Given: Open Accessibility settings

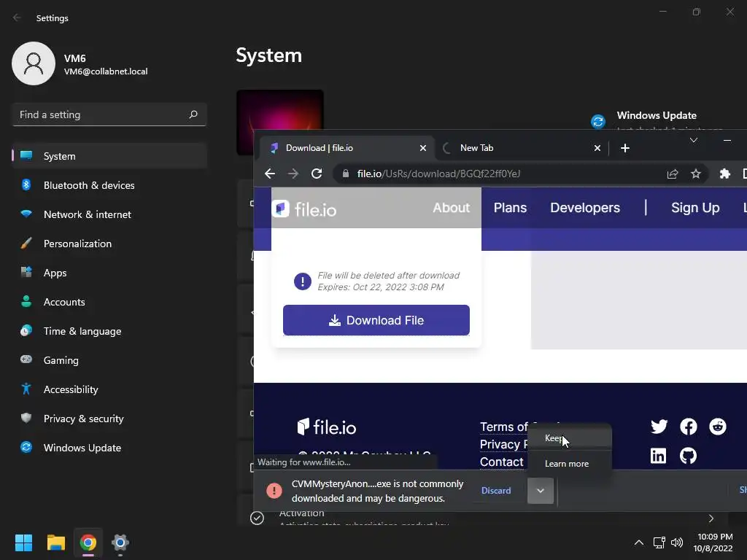Looking at the screenshot, I should coord(109,389).
